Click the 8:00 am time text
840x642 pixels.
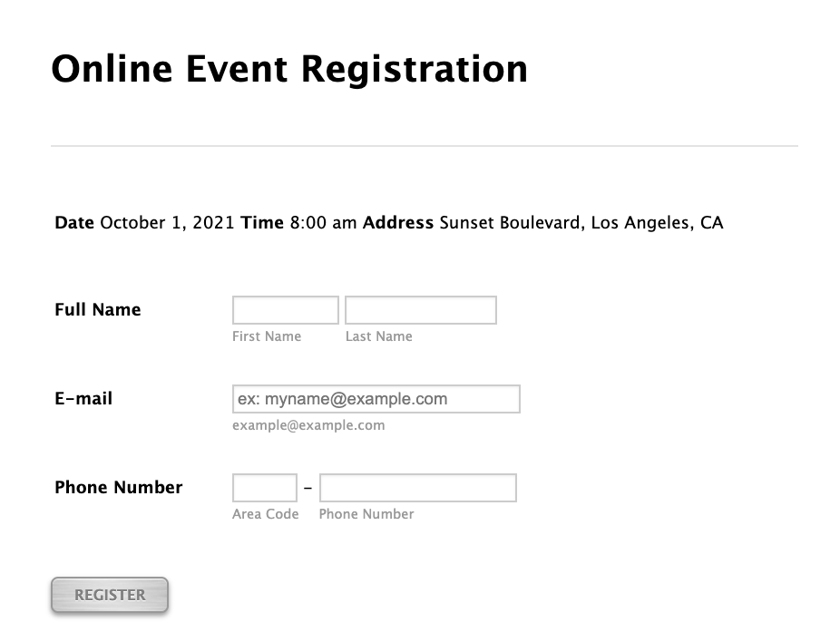323,223
